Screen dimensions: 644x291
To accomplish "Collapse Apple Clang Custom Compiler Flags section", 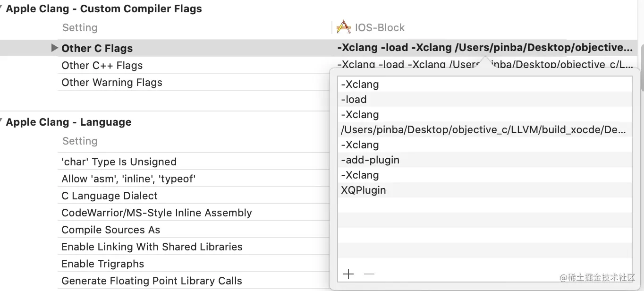I will pyautogui.click(x=2, y=9).
